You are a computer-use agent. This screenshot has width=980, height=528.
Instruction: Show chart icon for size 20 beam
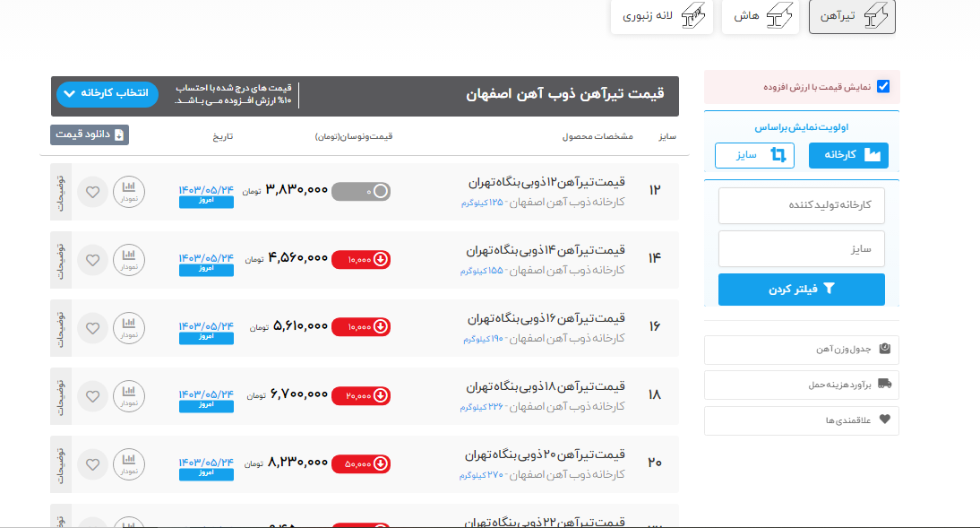tap(129, 464)
